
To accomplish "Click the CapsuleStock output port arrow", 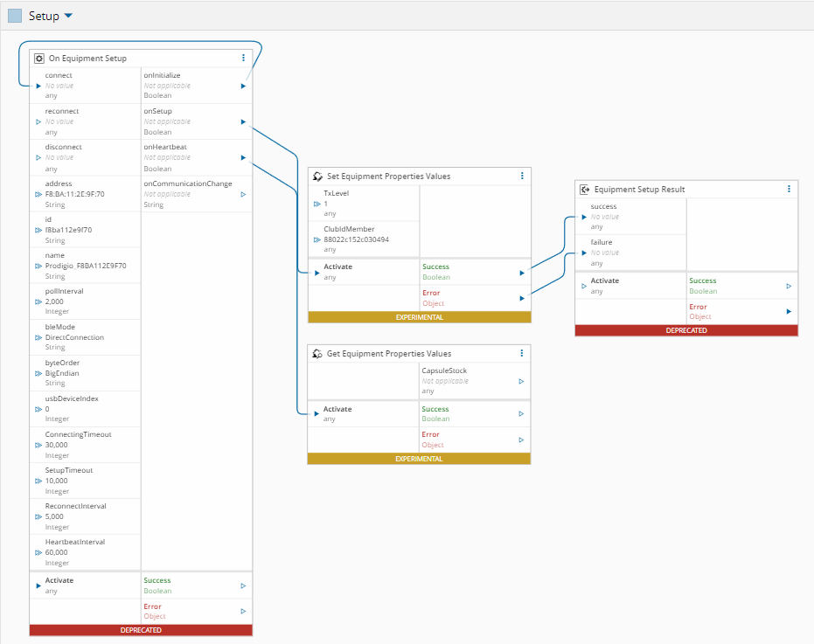I will coord(521,381).
